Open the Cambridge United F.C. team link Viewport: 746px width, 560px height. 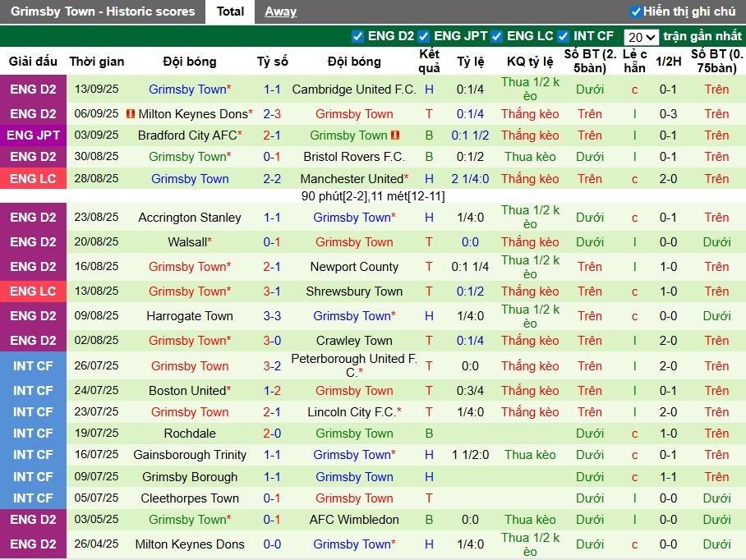coord(353,90)
